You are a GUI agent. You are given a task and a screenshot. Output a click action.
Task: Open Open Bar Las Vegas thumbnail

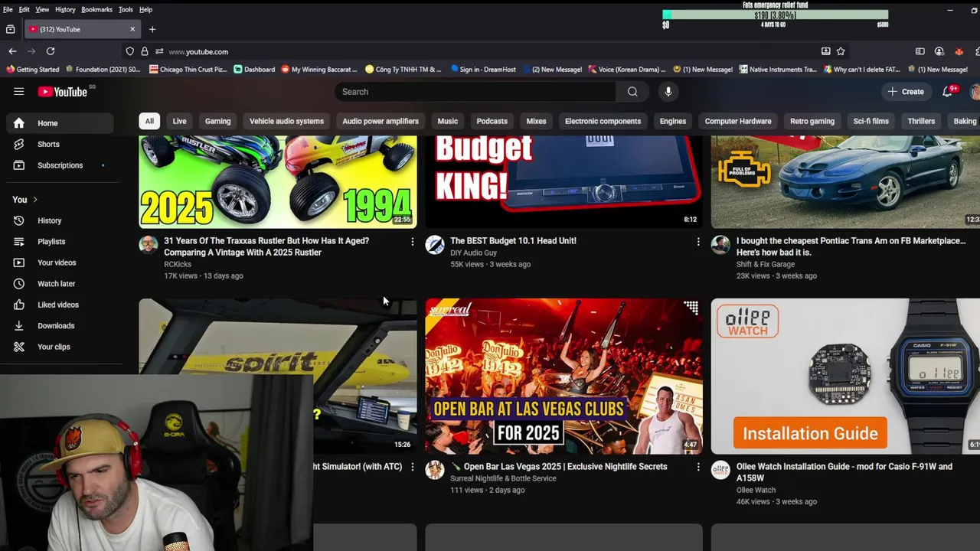563,377
